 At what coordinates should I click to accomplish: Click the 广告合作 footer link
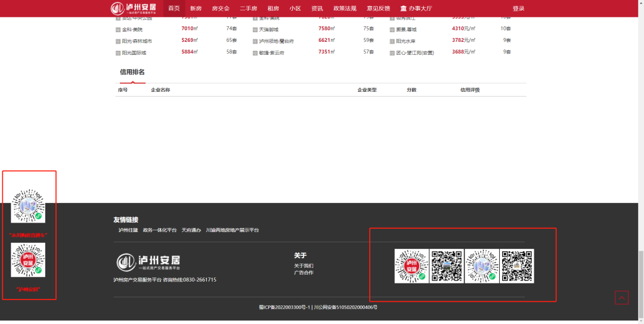304,273
